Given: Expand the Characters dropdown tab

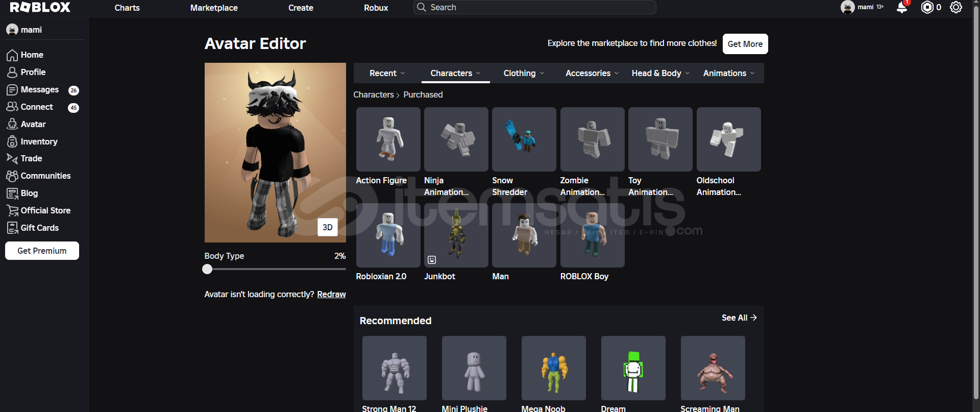Looking at the screenshot, I should 456,73.
